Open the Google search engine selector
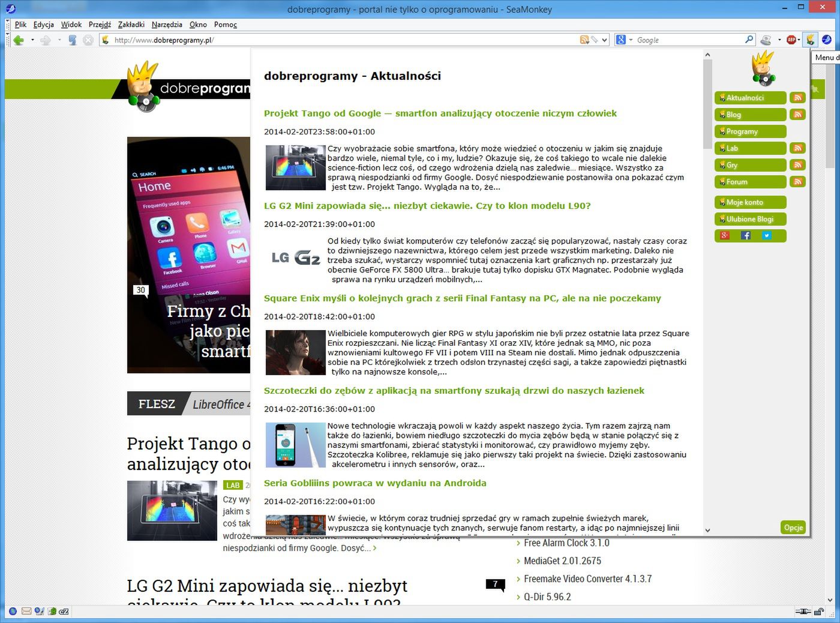 pos(624,40)
